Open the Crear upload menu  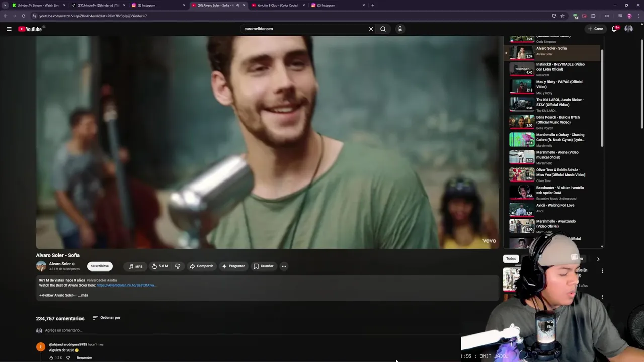[595, 29]
